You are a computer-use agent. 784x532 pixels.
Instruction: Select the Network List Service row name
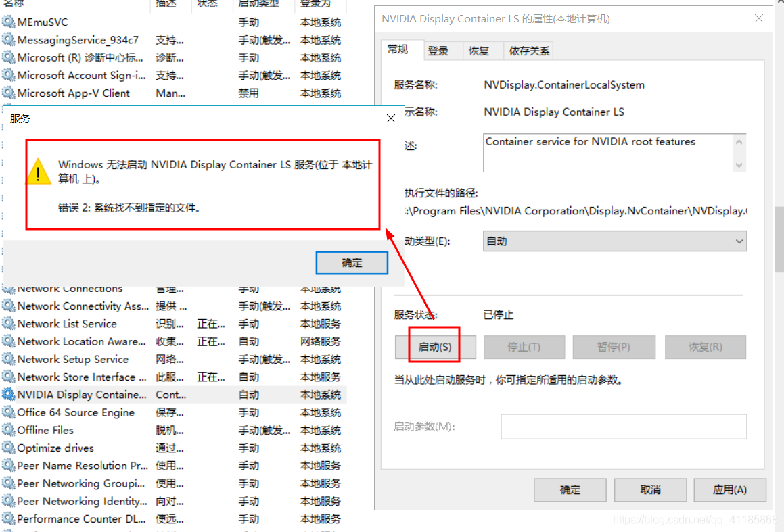coord(67,324)
